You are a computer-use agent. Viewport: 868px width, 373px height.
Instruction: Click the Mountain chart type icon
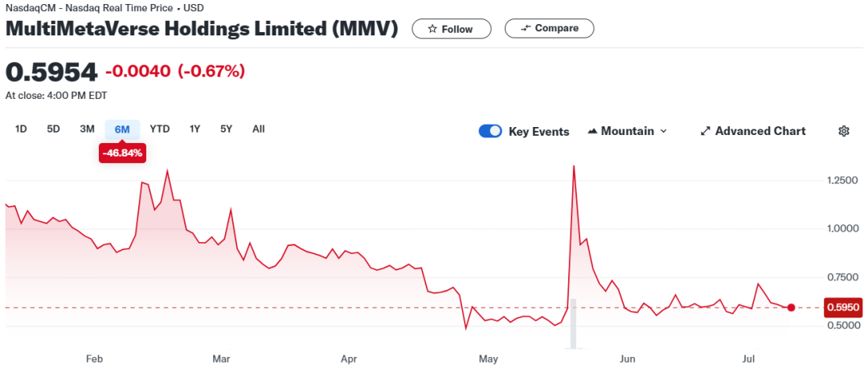(x=593, y=131)
